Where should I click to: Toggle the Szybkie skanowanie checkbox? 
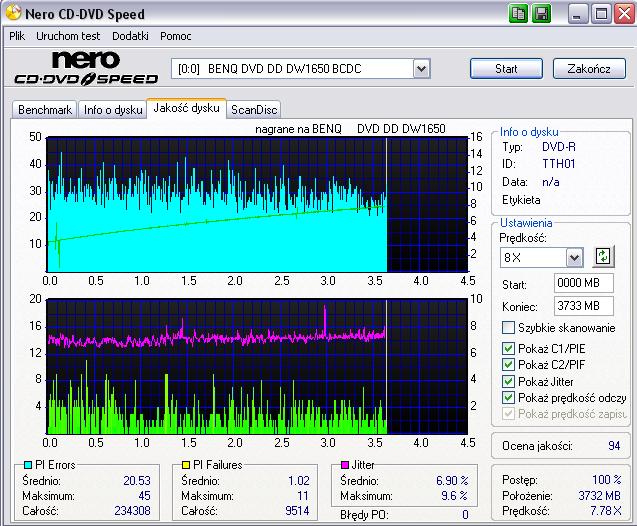(508, 328)
